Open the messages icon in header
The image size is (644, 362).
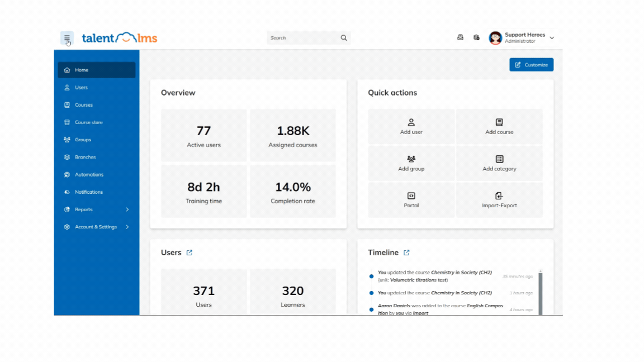461,37
